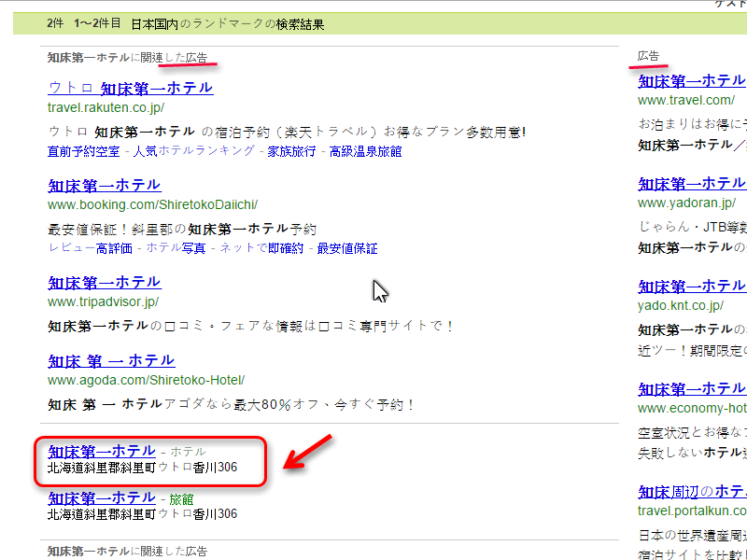The image size is (747, 560).
Task: Click the address under the ホテル-labeled result
Action: pos(143,468)
